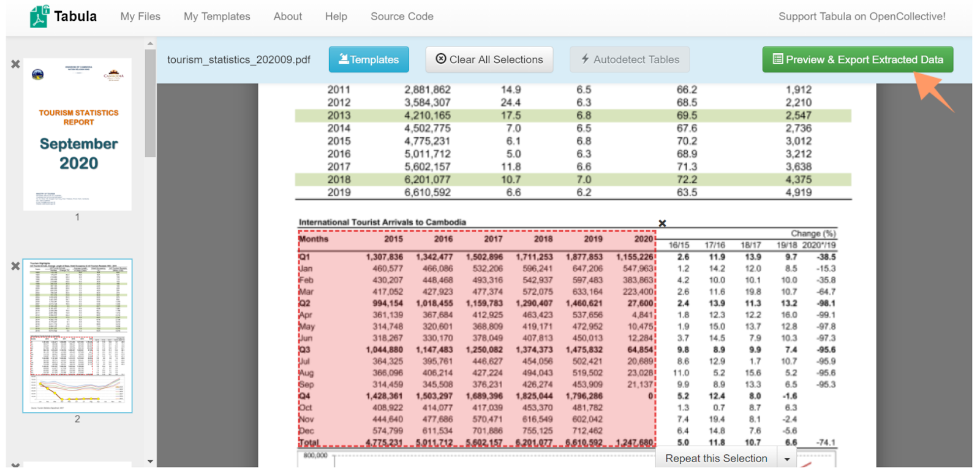
Task: Select the page 2 thumbnail
Action: (77, 336)
